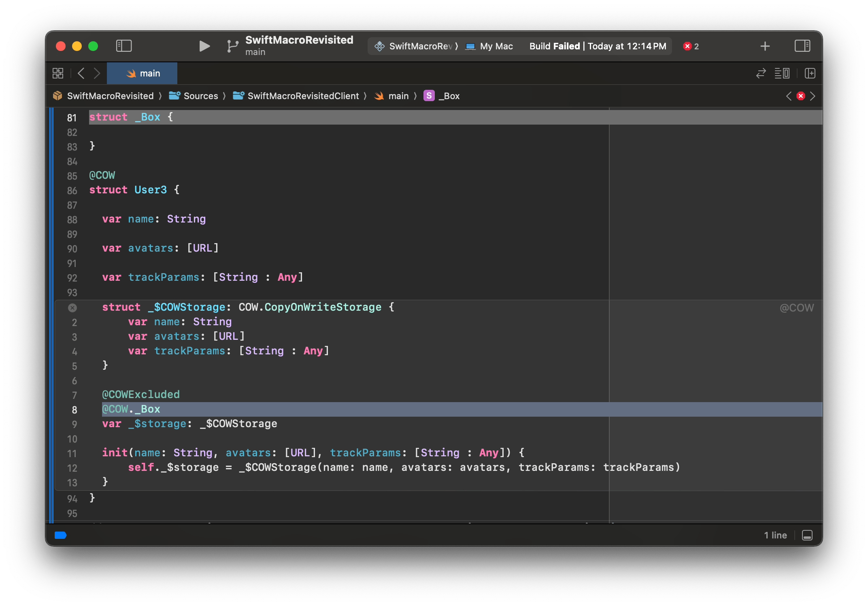Go forward with the right arrow
Screen dimensions: 868x606
97,73
